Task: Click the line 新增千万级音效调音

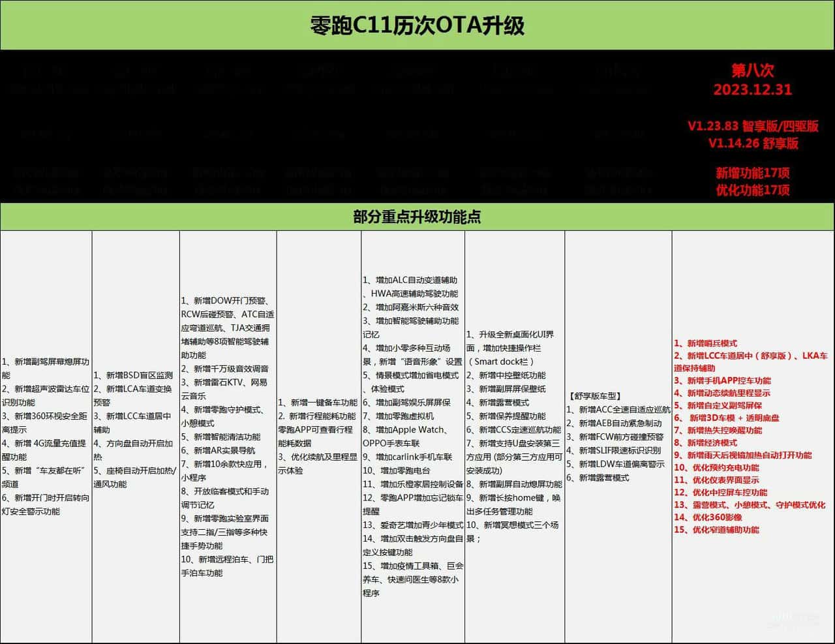Action: 226,369
